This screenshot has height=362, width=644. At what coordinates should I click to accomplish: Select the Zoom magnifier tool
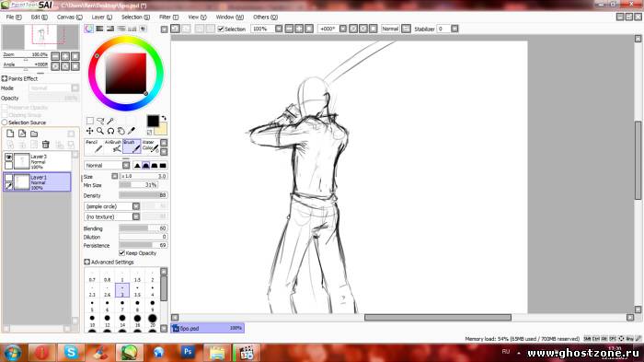point(100,131)
